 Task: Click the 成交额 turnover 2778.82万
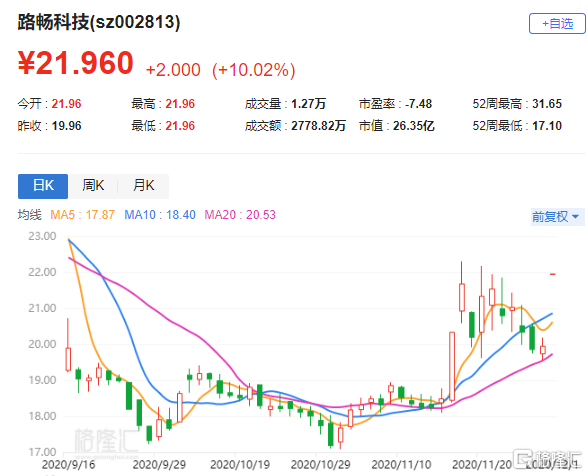[x=318, y=126]
